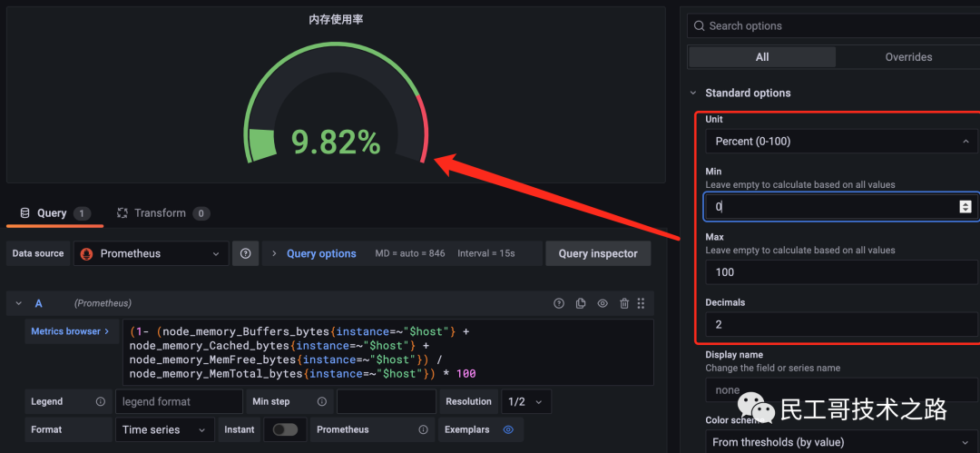This screenshot has height=453, width=980.
Task: Open data source help button
Action: point(246,253)
